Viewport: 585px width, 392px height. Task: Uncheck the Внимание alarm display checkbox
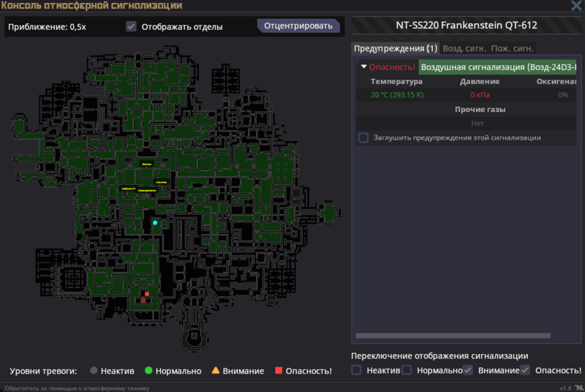tap(468, 370)
